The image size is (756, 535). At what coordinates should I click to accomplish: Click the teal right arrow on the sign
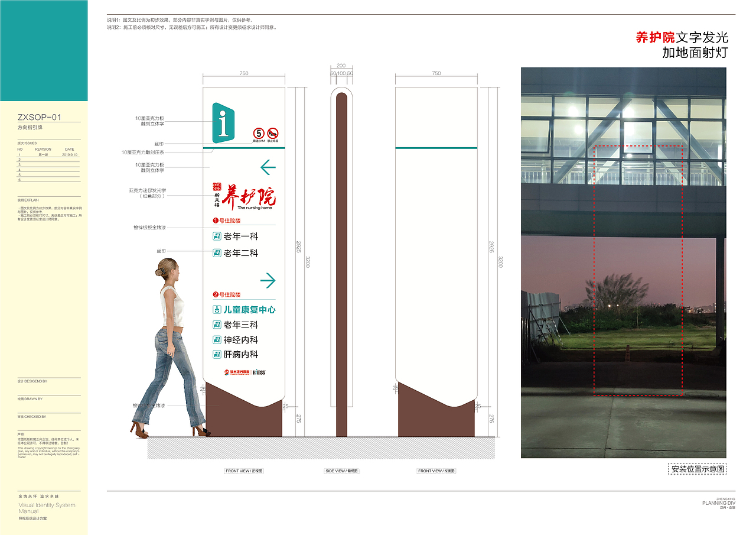(268, 281)
